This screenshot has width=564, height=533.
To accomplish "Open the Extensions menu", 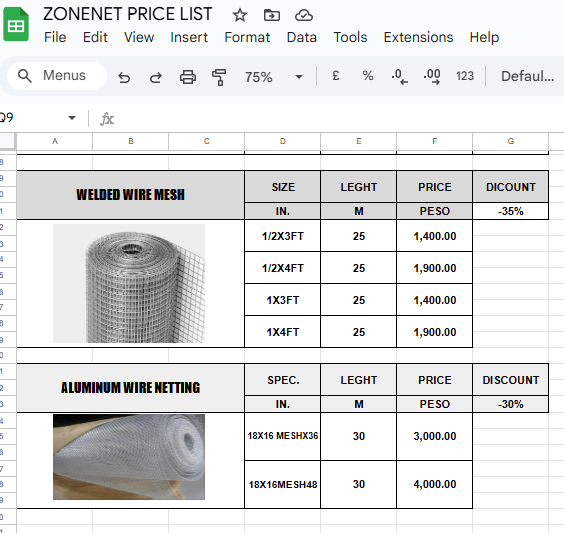I will [x=418, y=37].
